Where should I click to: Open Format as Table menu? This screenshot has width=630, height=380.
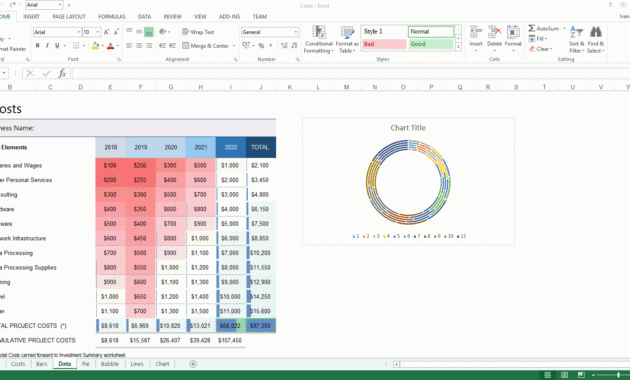pyautogui.click(x=347, y=39)
